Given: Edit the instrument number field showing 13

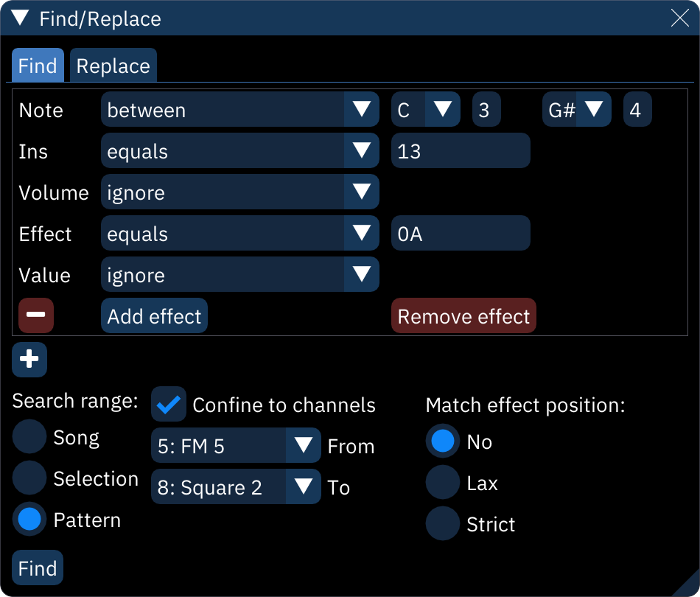Looking at the screenshot, I should tap(461, 150).
